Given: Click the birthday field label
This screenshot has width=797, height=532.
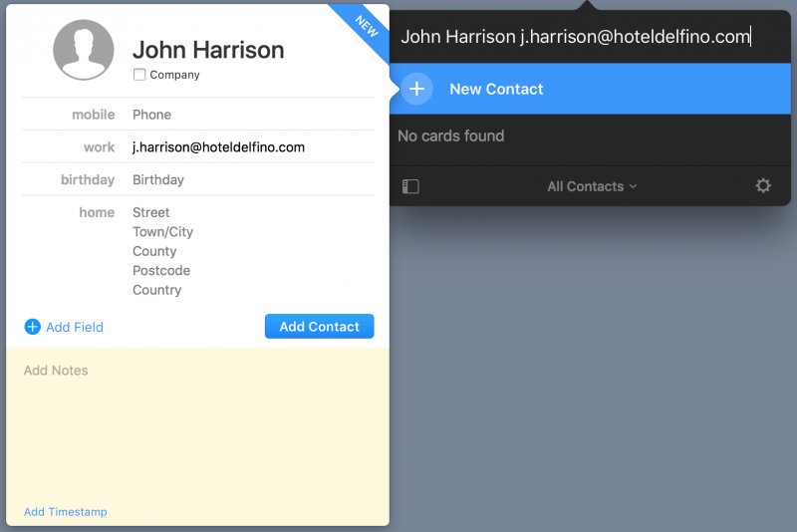Looking at the screenshot, I should pos(88,180).
